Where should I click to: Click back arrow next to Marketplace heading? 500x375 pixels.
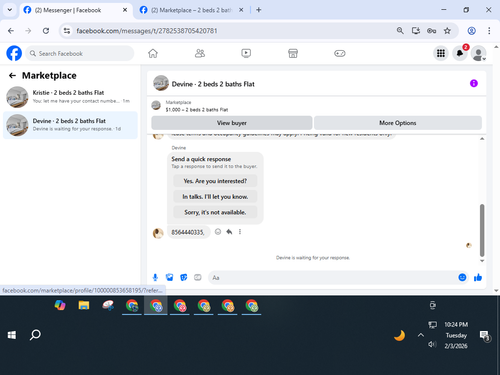pyautogui.click(x=12, y=76)
